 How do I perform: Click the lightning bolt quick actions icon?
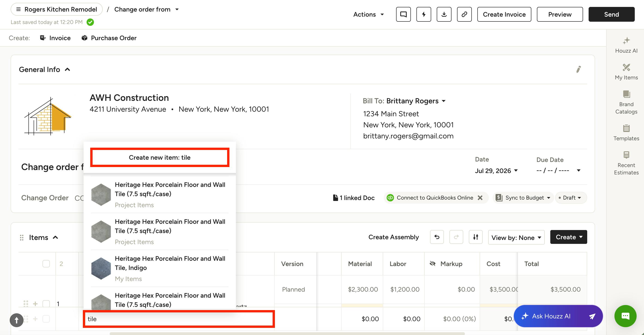(x=424, y=14)
